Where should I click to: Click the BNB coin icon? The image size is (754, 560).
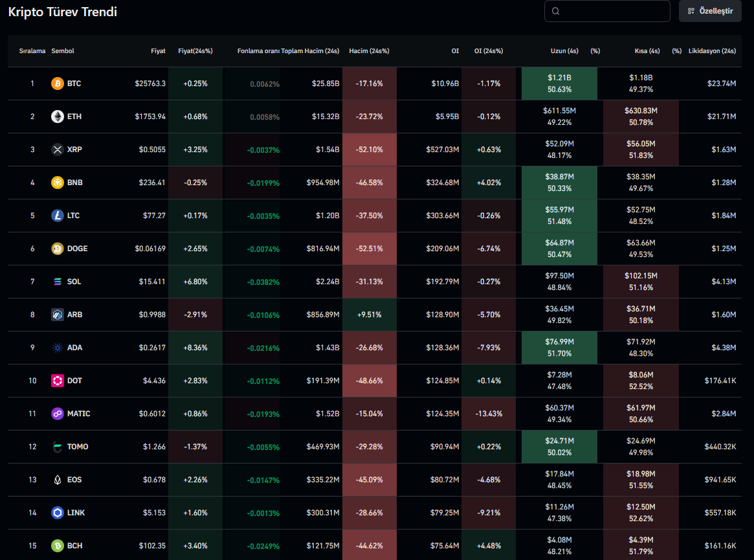[58, 183]
